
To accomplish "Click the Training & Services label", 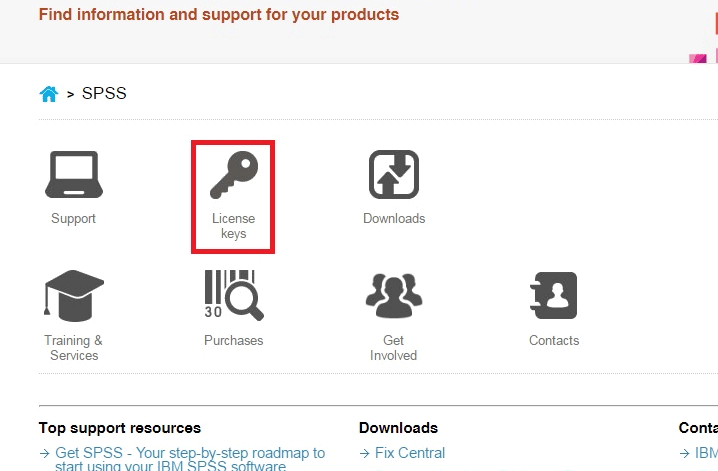I will tap(74, 348).
